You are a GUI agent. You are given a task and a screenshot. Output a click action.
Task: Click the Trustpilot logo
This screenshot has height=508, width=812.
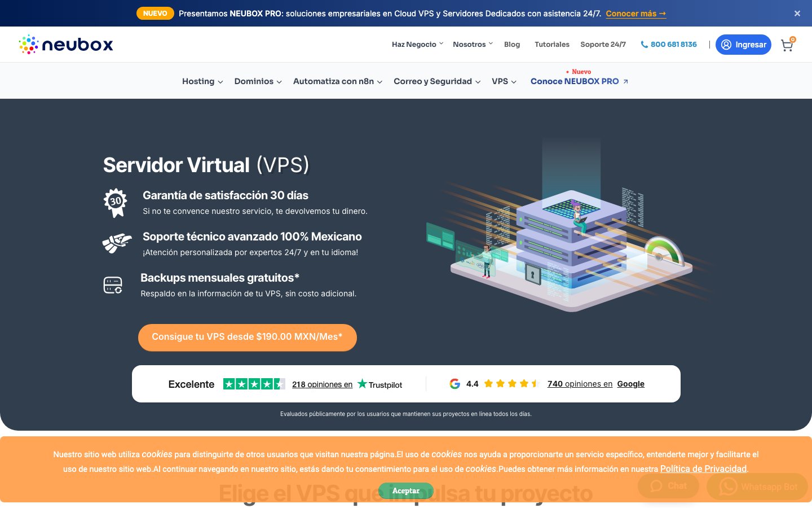coord(380,384)
